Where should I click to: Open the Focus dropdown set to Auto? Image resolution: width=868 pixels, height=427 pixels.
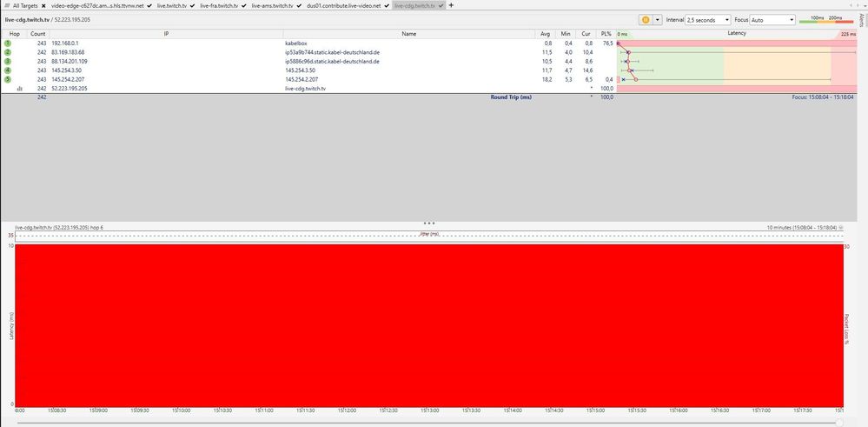(772, 20)
